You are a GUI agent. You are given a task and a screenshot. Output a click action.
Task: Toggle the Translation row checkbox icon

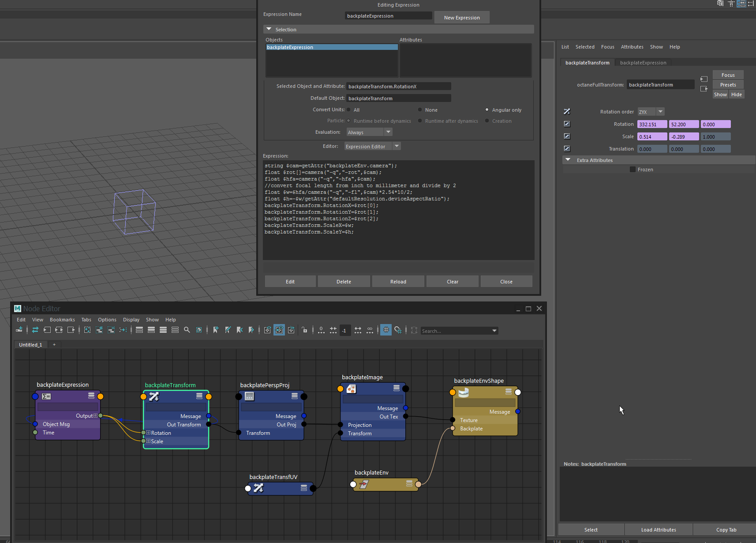[567, 149]
